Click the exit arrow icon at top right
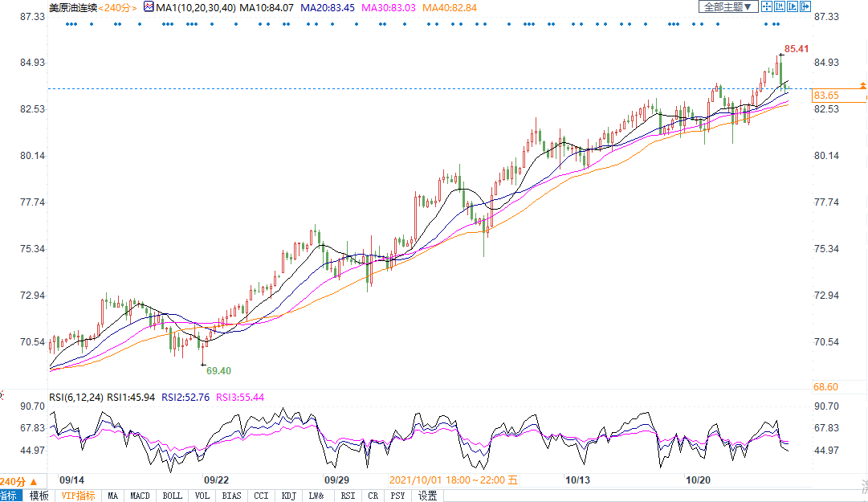Image resolution: width=868 pixels, height=502 pixels. (806, 7)
